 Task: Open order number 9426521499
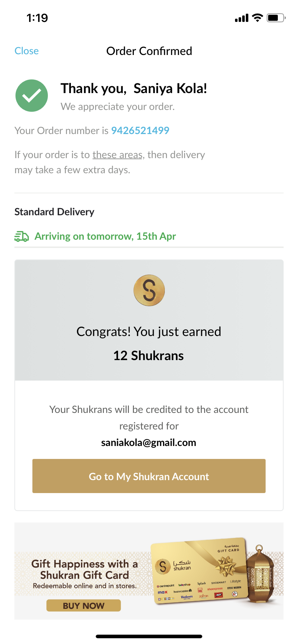140,130
